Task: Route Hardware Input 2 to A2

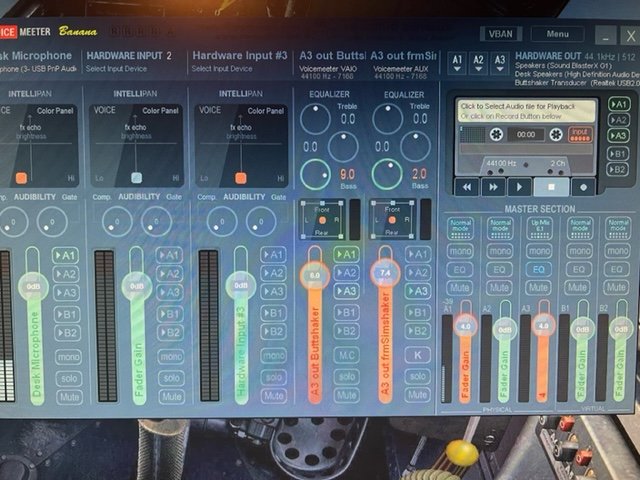Action: tap(170, 274)
